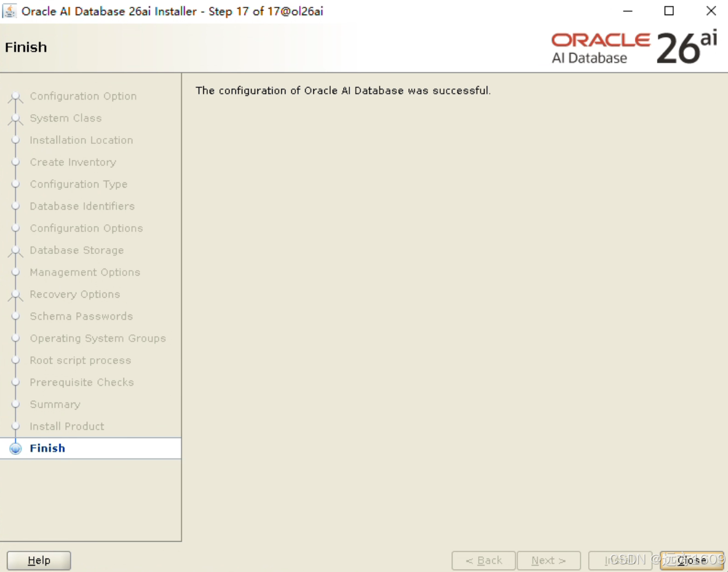
Task: Click the Help button
Action: [39, 560]
